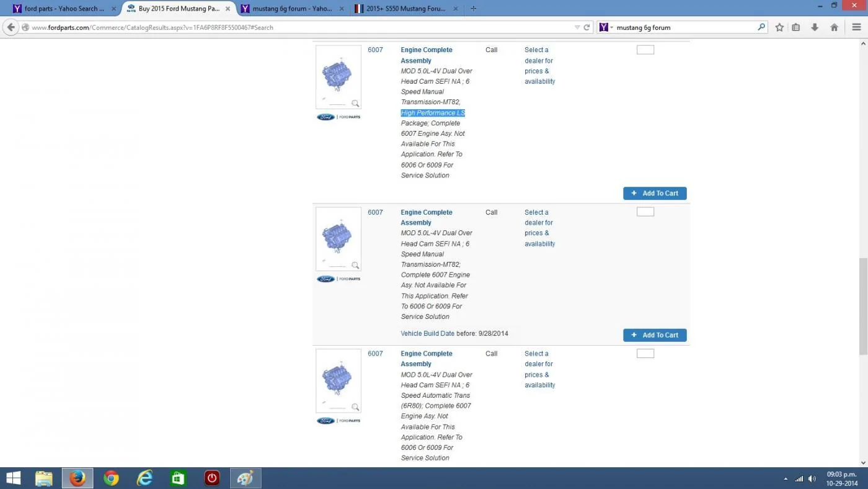Open 'Engine Complete Assembly' title of build-date 9/28/2014 item
The width and height of the screenshot is (868, 489).
tap(427, 217)
